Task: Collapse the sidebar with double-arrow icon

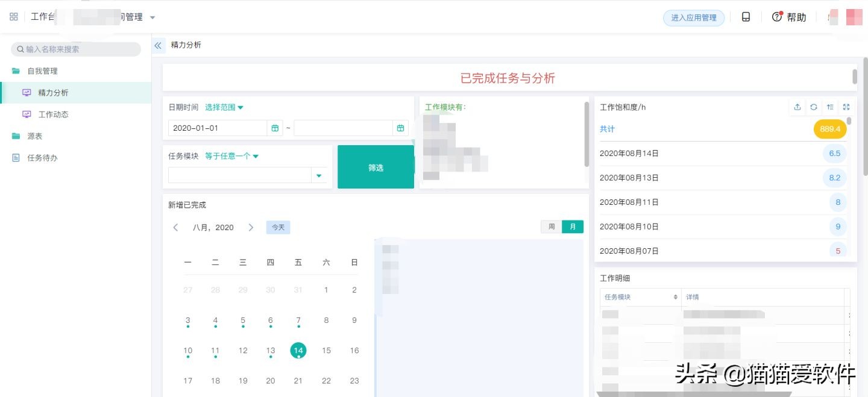Action: (157, 45)
